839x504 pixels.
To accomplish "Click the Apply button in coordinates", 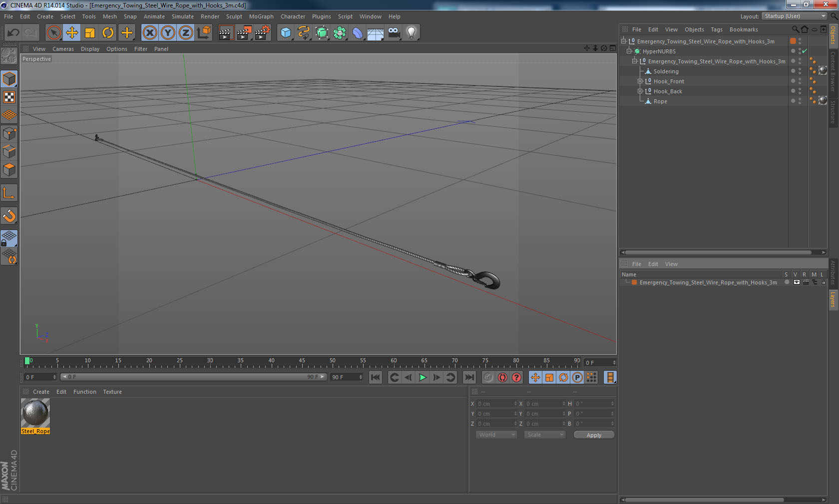I will tap(594, 435).
